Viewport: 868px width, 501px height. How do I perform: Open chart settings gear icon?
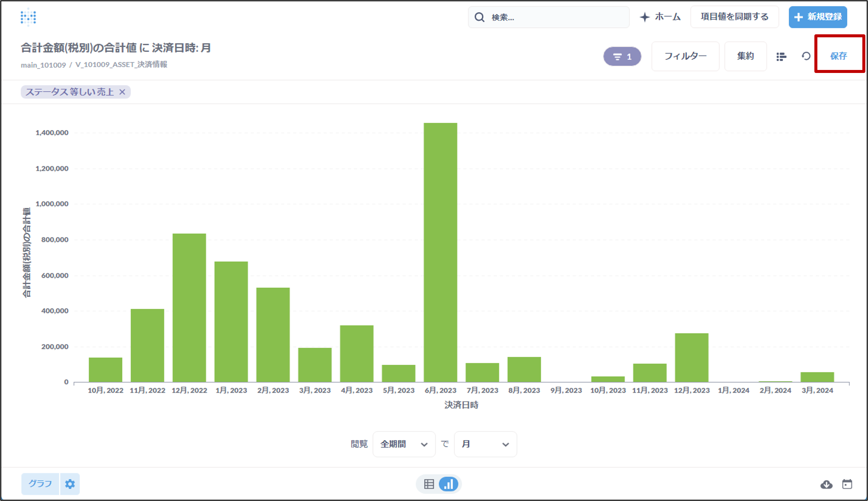(x=70, y=484)
